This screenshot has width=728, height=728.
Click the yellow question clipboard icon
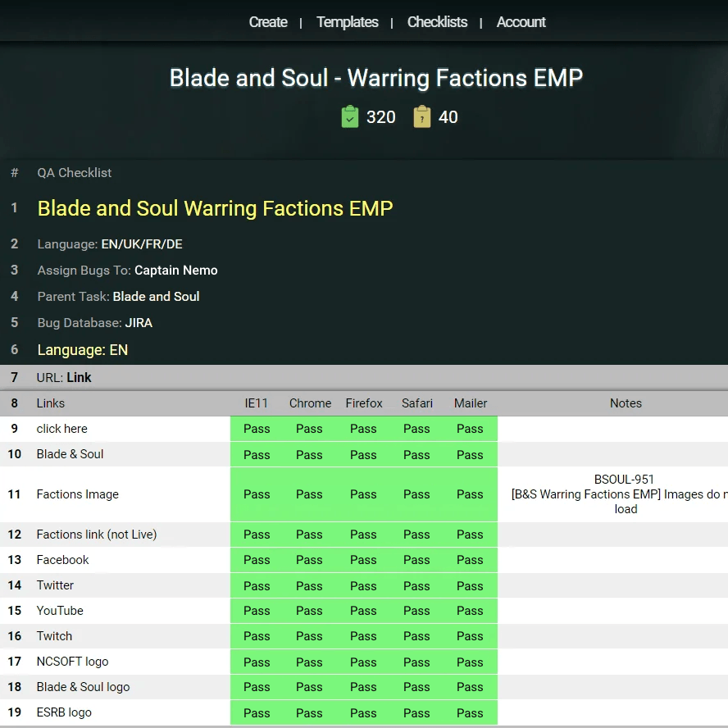click(x=422, y=116)
